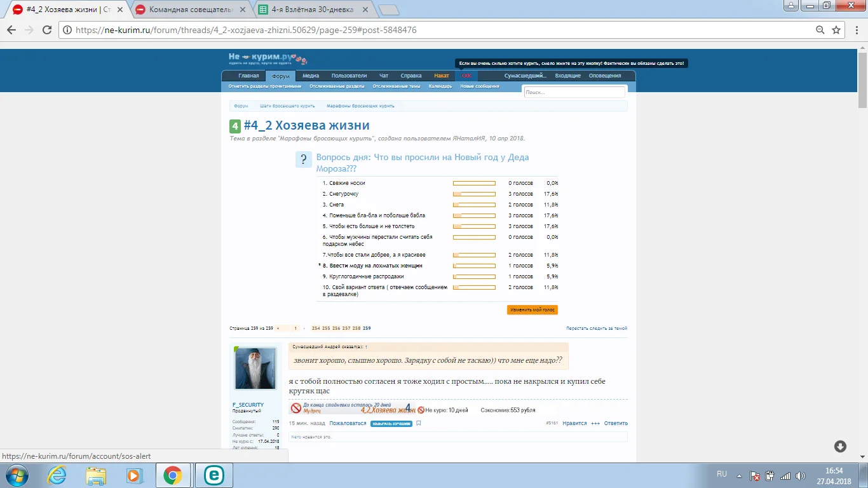Image resolution: width=868 pixels, height=488 pixels.
Task: Click Перестать следить за темой
Action: click(597, 329)
